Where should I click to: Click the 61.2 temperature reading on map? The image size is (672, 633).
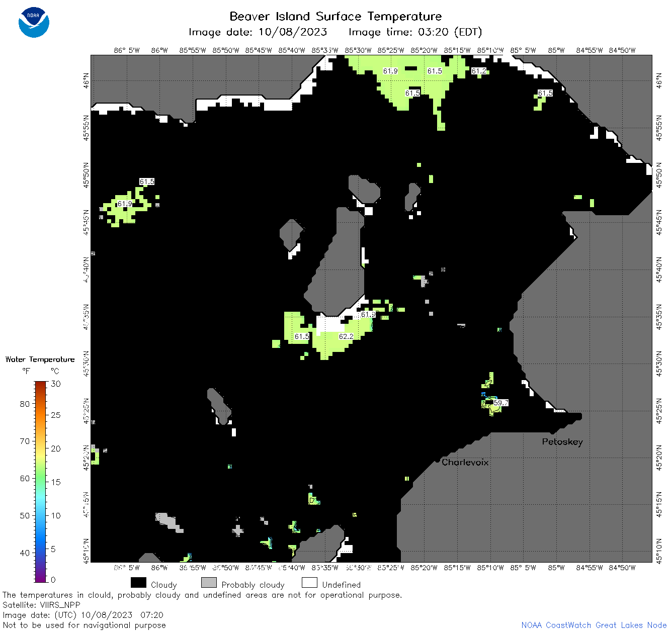click(x=479, y=71)
